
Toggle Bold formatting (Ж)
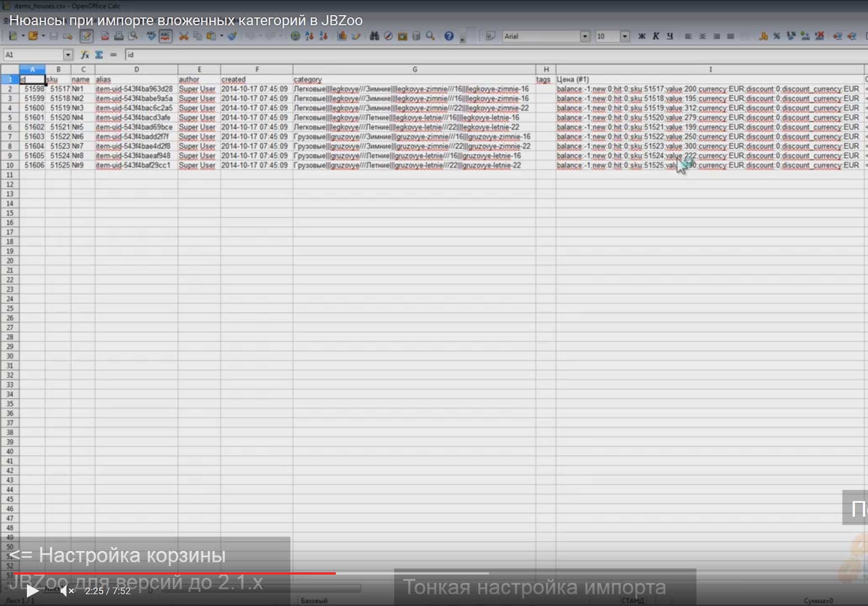[x=642, y=36]
